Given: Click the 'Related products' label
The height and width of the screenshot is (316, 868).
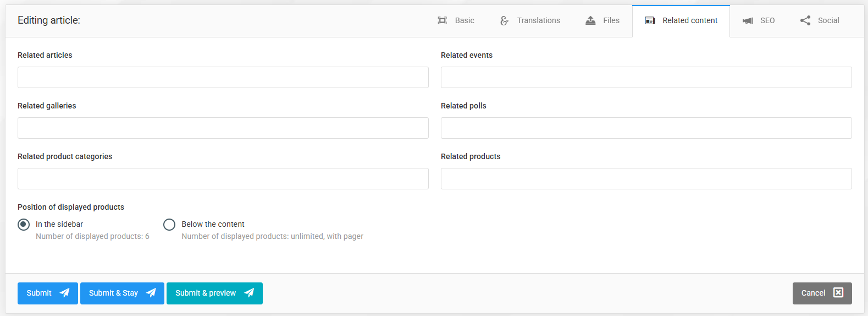Looking at the screenshot, I should [471, 156].
